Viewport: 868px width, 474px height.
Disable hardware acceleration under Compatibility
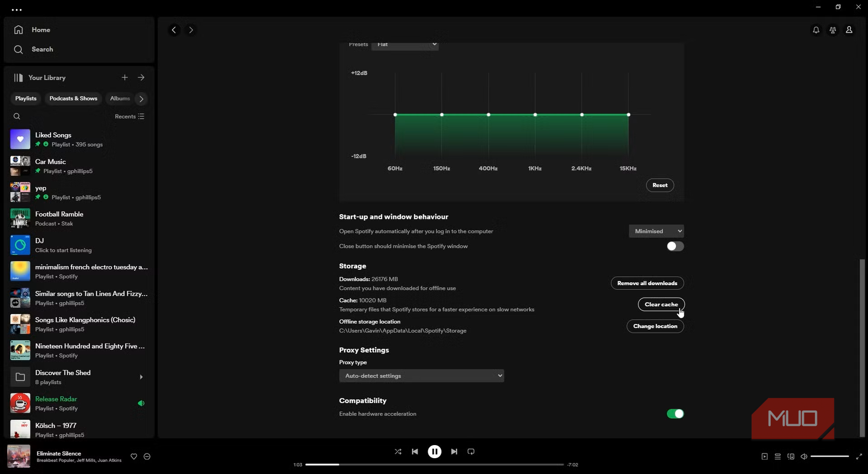675,414
